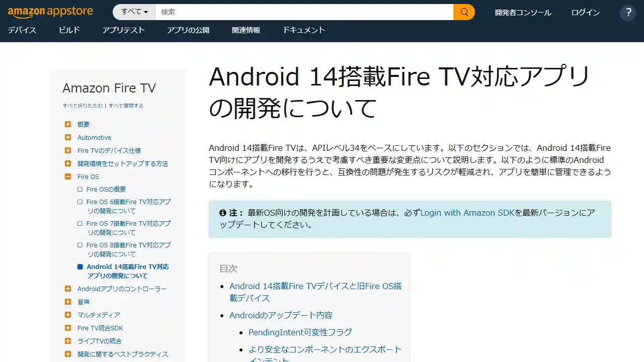Select active Android 14搭載Fire TV対応 sidebar item
The width and height of the screenshot is (644, 362).
128,271
